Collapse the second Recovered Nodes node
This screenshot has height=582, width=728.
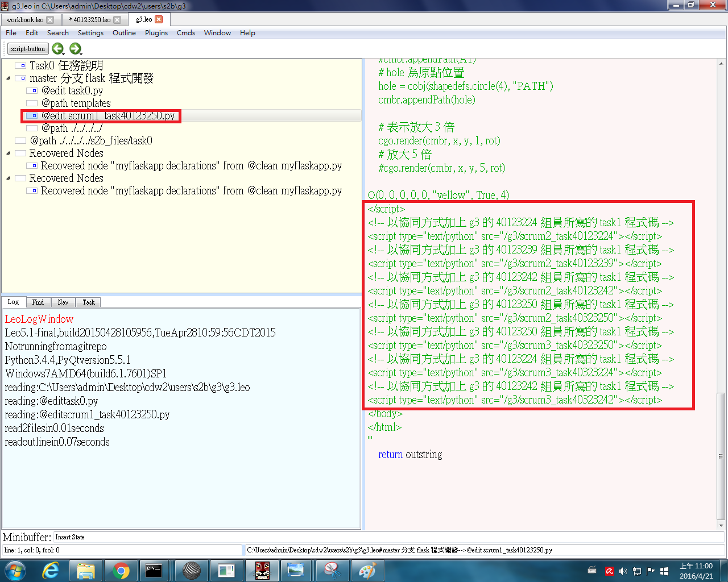point(8,178)
